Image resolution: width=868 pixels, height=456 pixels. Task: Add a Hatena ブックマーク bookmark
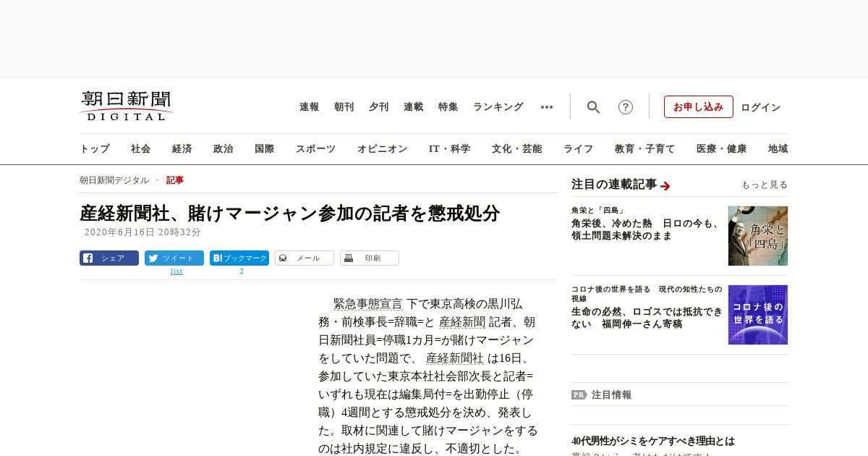239,258
